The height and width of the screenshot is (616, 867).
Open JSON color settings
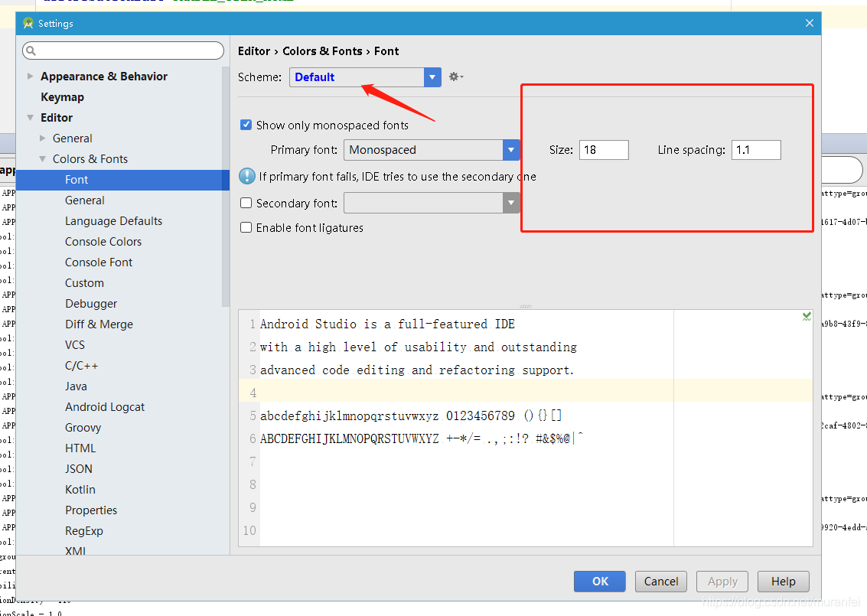(79, 469)
